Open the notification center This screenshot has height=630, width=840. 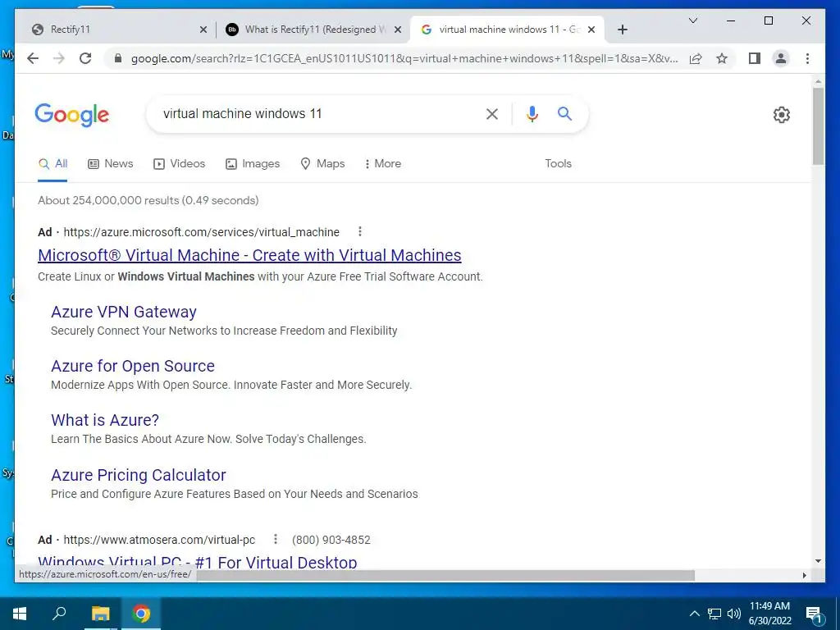coord(813,615)
